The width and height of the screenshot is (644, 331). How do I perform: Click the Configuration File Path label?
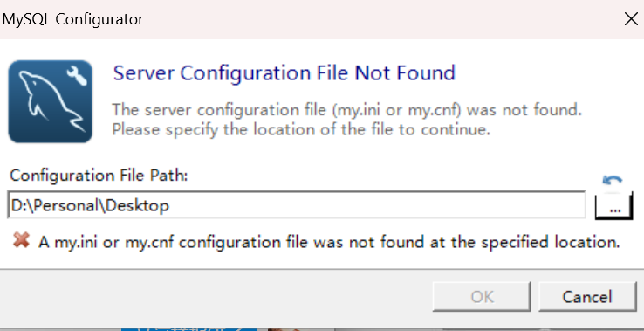[x=99, y=176]
